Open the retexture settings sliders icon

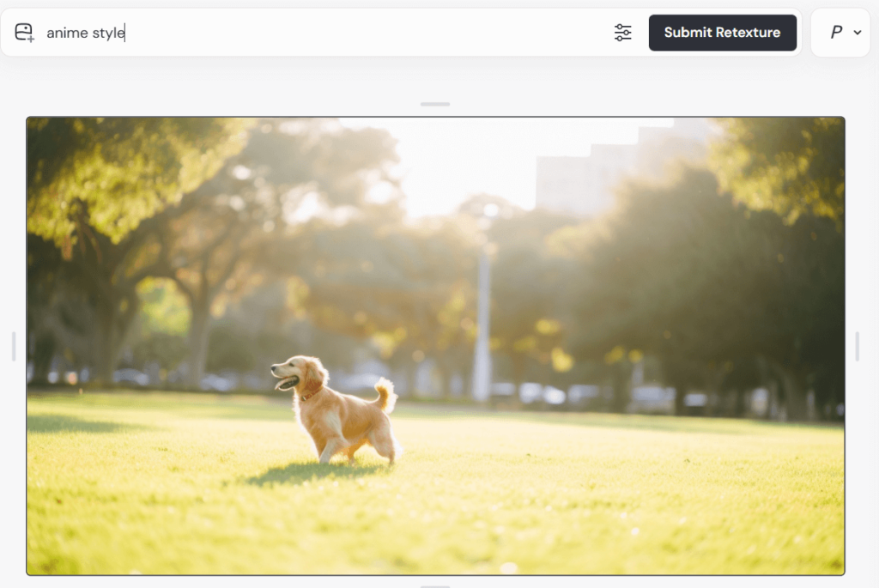tap(622, 33)
